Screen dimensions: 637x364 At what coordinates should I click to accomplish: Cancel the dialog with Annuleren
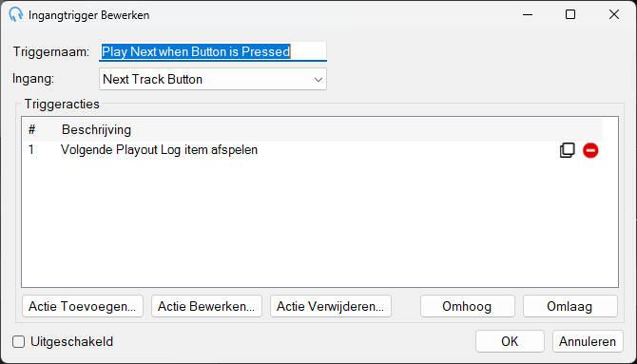click(x=588, y=341)
